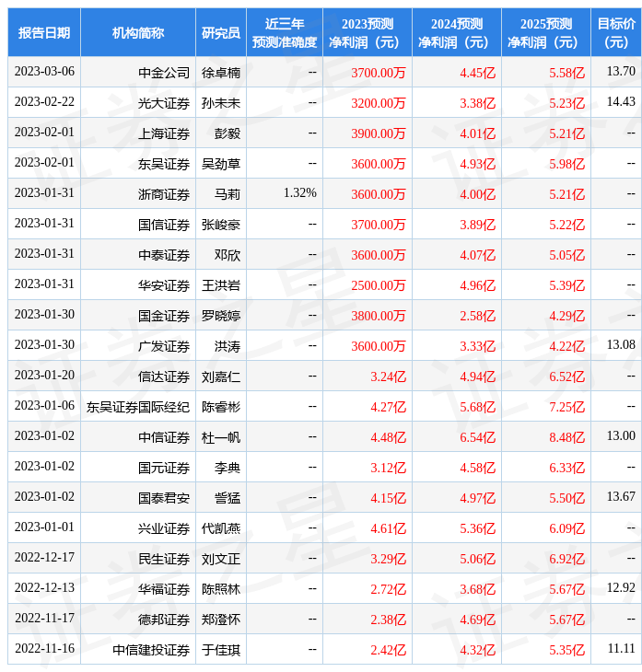The image size is (642, 672).
Task: Select the report date 2022-11-16
Action: tap(44, 649)
